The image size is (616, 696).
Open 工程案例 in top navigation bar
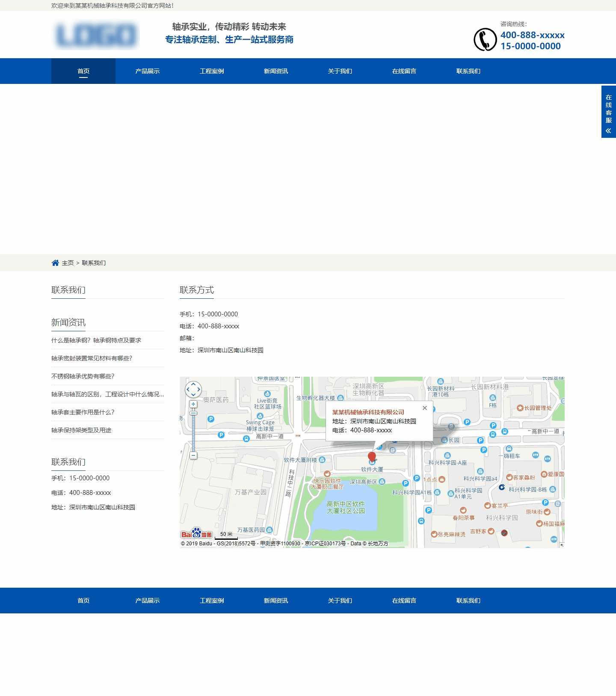click(212, 71)
